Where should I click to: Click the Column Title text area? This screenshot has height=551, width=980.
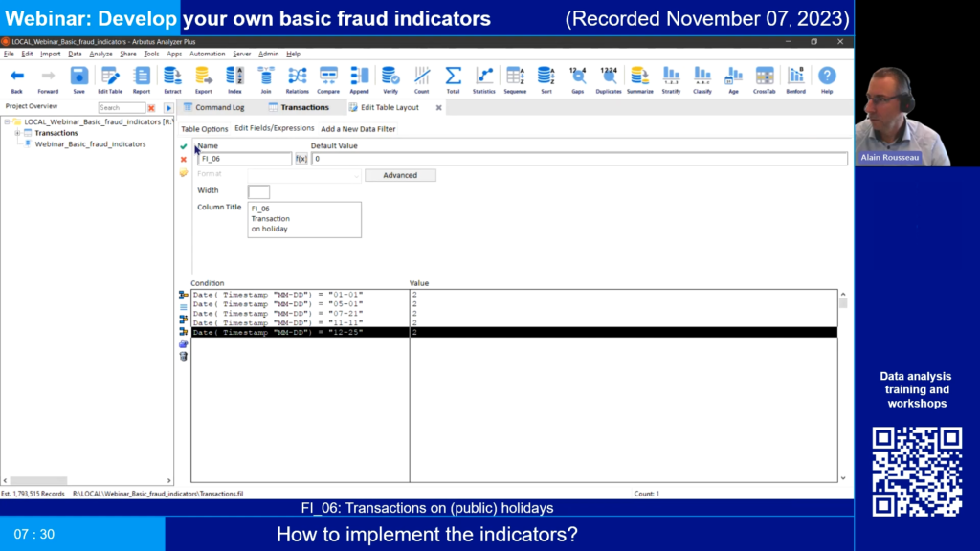[304, 219]
